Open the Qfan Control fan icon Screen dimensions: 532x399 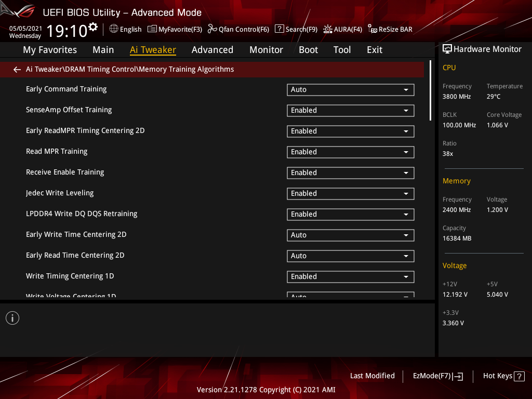212,29
